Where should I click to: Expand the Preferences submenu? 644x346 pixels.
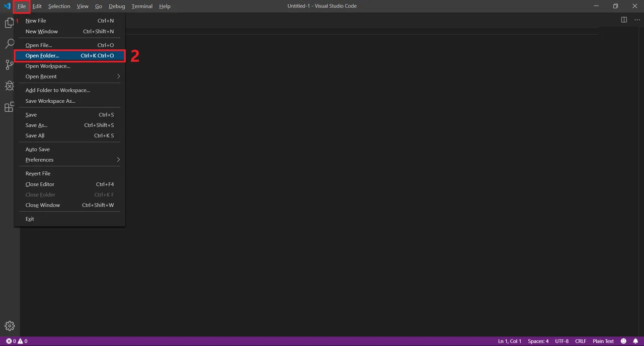click(x=69, y=160)
